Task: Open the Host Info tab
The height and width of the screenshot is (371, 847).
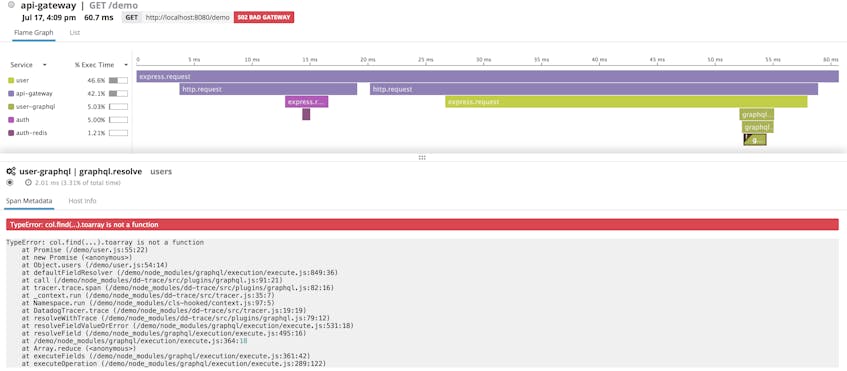Action: (82, 201)
